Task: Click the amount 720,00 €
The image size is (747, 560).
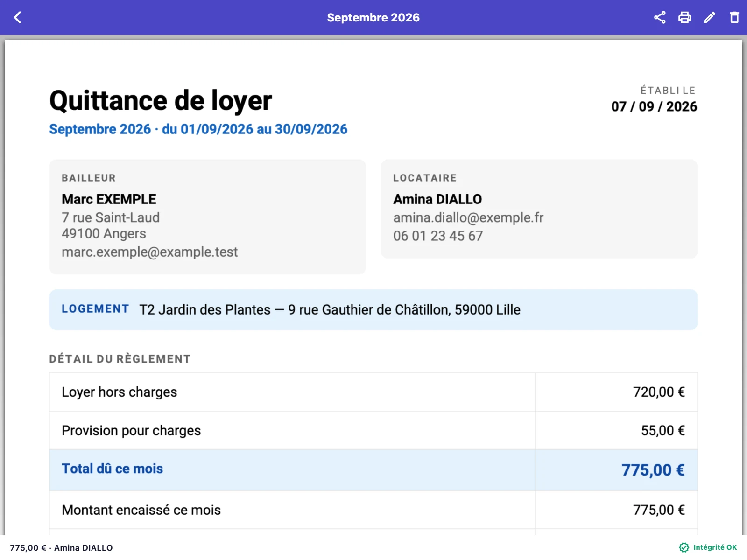Action: (659, 392)
